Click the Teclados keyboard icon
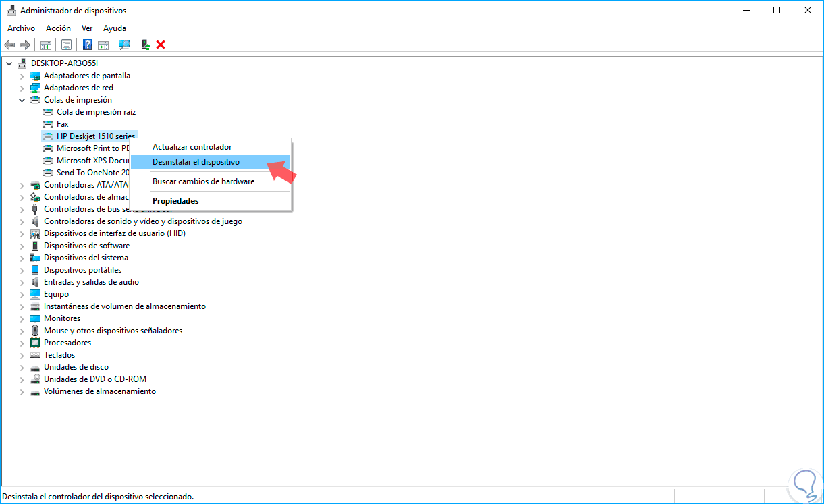Viewport: 824px width, 504px height. (35, 355)
